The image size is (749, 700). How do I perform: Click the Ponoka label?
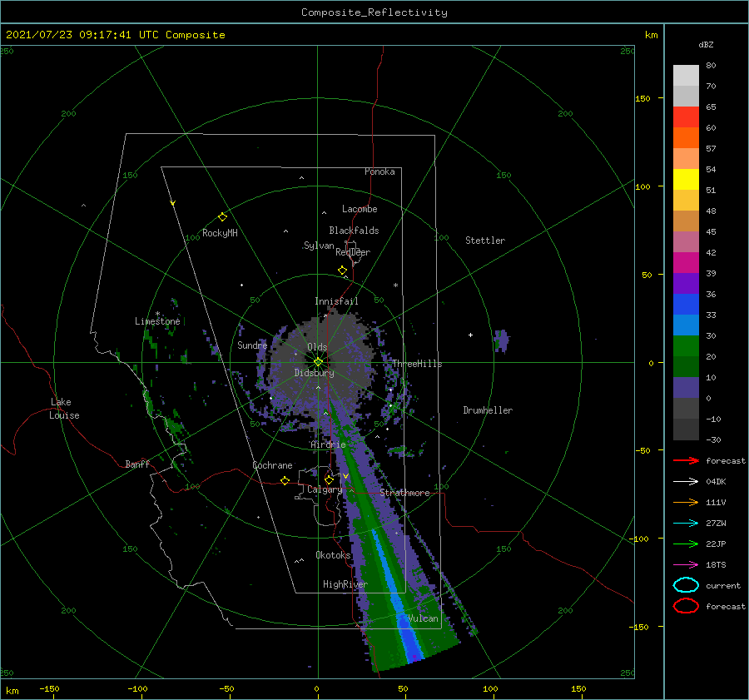379,171
